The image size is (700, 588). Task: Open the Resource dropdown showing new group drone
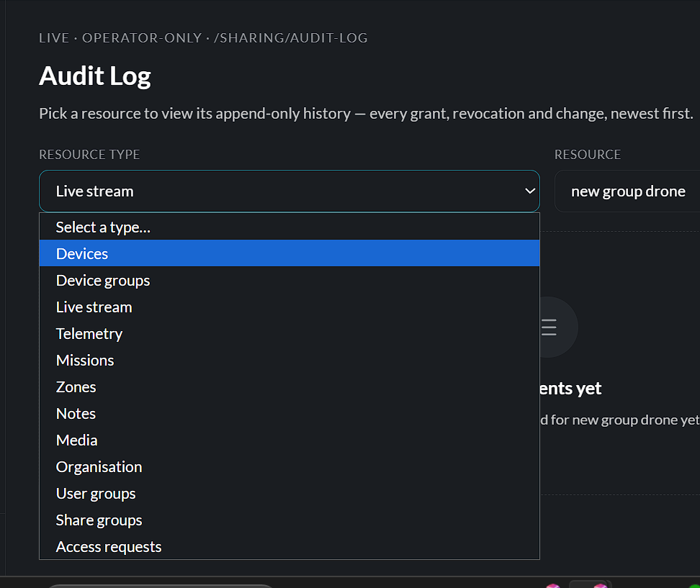point(627,191)
